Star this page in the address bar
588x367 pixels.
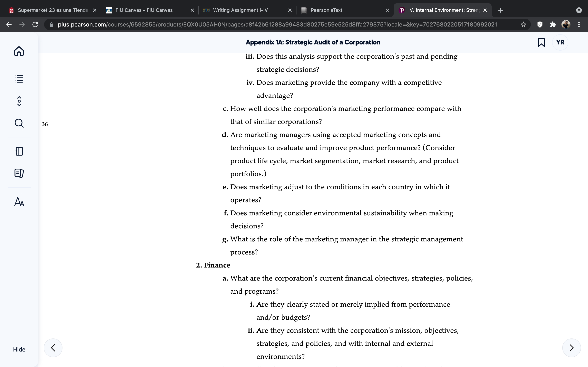[x=523, y=24]
